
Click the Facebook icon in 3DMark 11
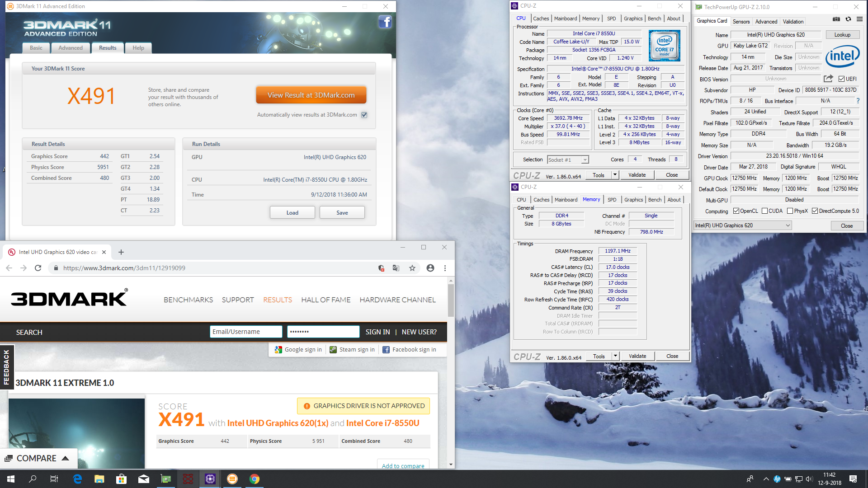[385, 22]
